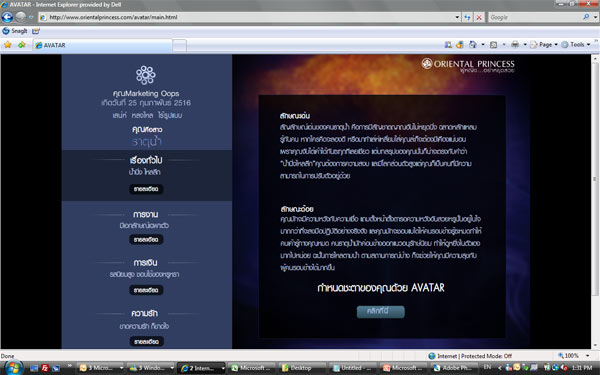
Task: Click the third quick launch icon
Action: pyautogui.click(x=56, y=368)
